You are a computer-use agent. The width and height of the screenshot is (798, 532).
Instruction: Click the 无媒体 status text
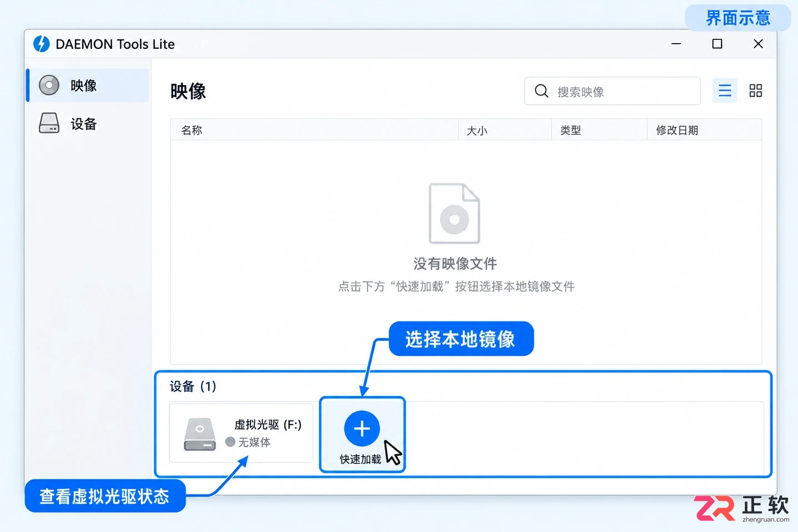pos(254,442)
